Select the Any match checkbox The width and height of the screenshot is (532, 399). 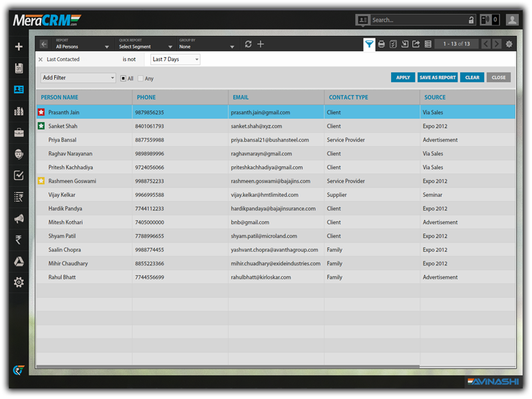140,78
